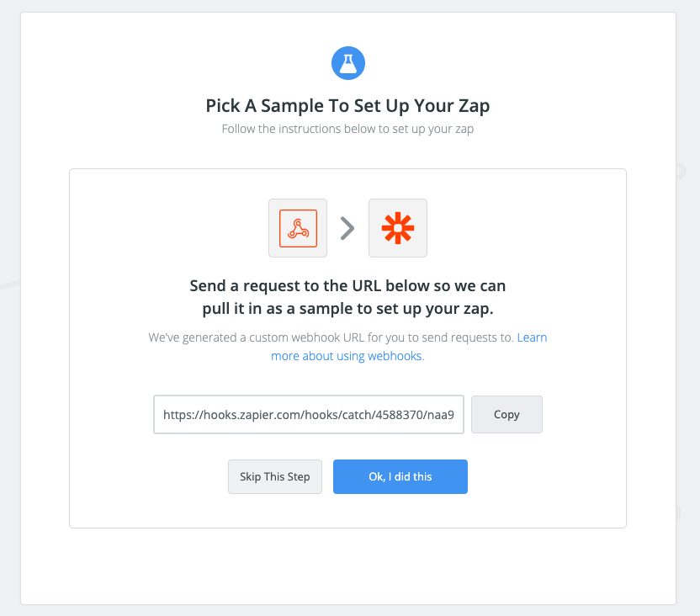Viewport: 700px width, 616px height.
Task: Click the hooks.zapier.com URL to highlight it
Action: coord(308,414)
